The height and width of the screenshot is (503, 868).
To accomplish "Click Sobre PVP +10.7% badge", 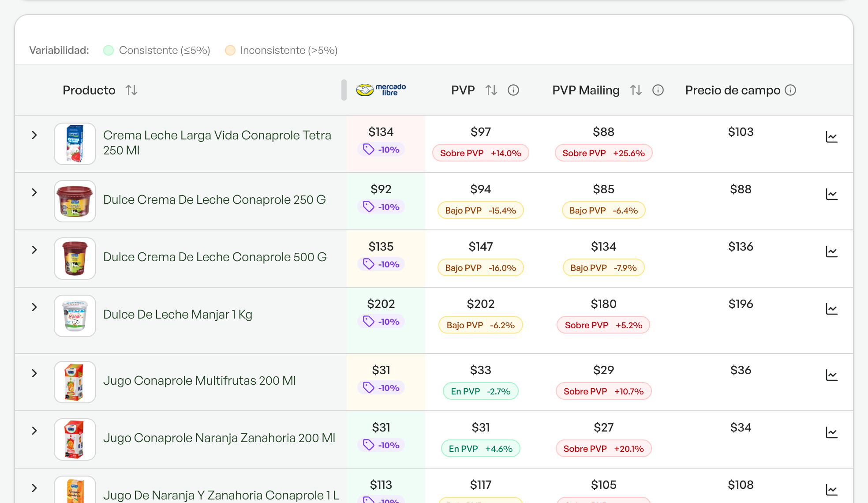I will point(603,391).
